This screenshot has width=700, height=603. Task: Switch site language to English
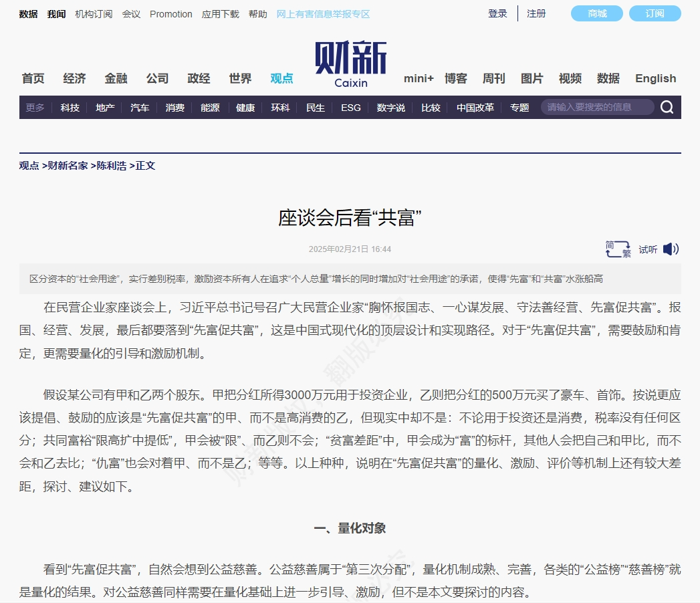[655, 78]
